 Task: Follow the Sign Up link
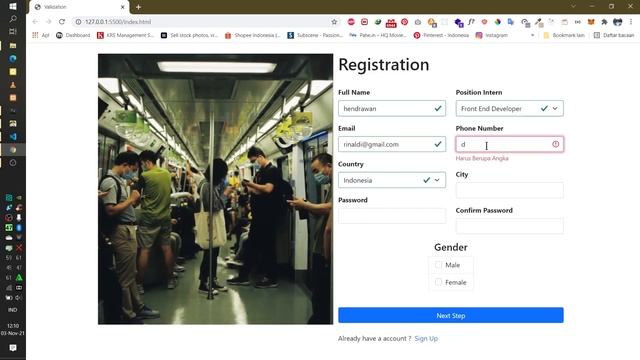point(426,338)
